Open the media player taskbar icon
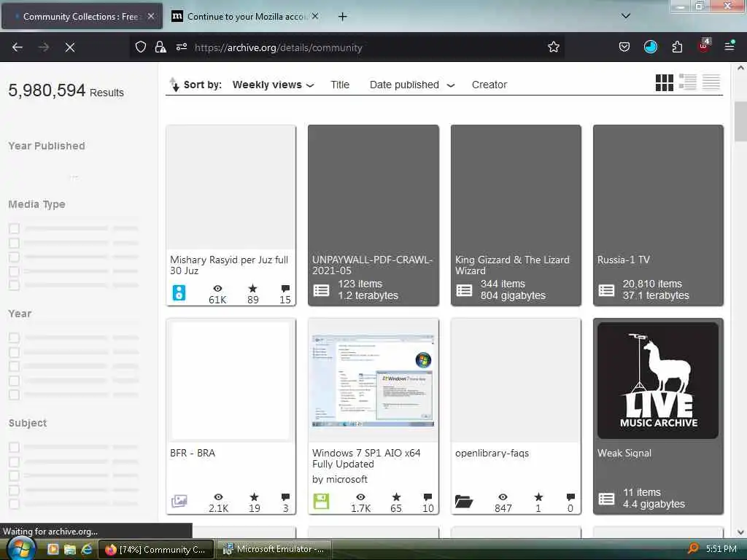The height and width of the screenshot is (560, 747). pos(53,549)
